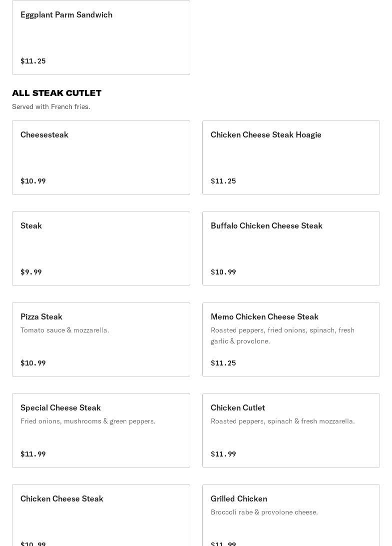
Task: Click the 'Served with French fries' subtitle
Action: point(51,106)
